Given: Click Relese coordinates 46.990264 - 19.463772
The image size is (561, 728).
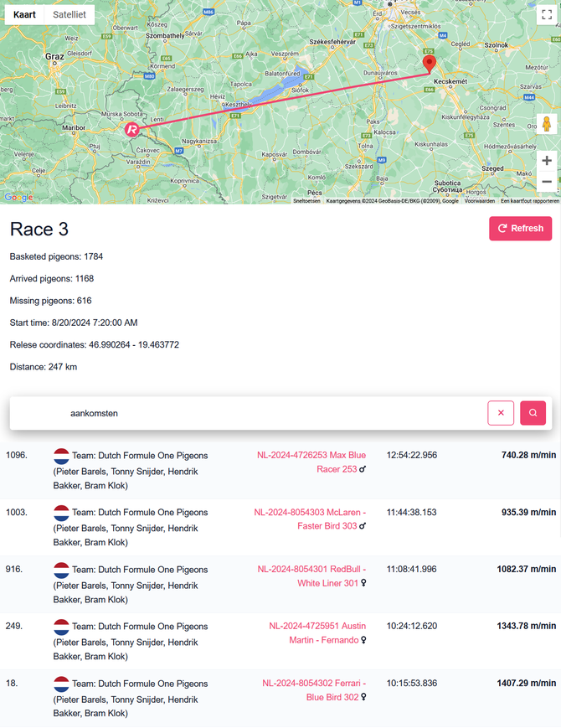Looking at the screenshot, I should (x=94, y=344).
